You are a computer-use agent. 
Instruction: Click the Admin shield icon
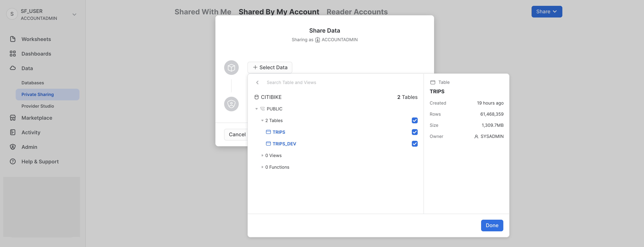(13, 147)
